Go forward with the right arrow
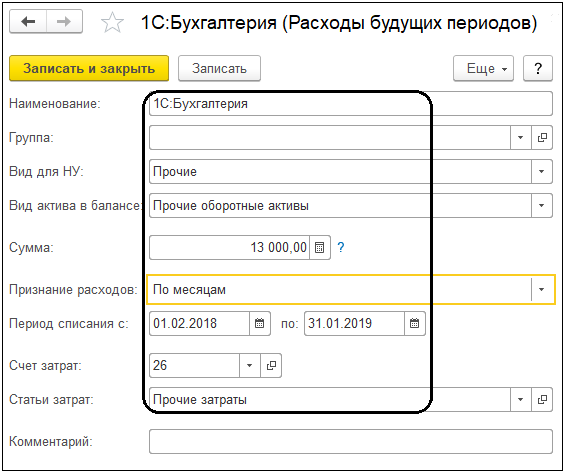 tap(64, 22)
